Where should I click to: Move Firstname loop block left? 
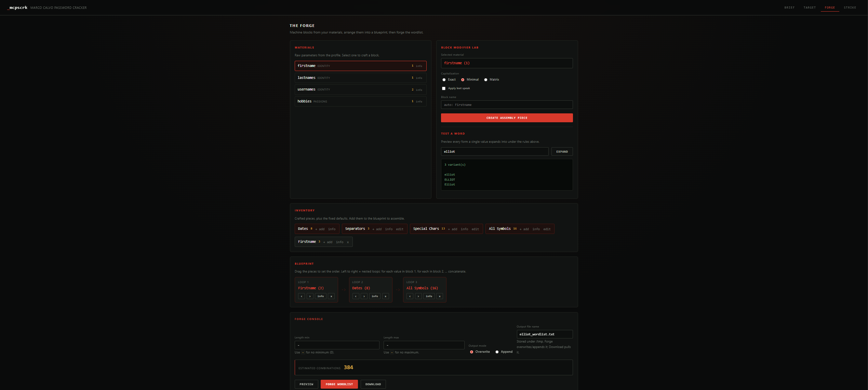point(302,296)
